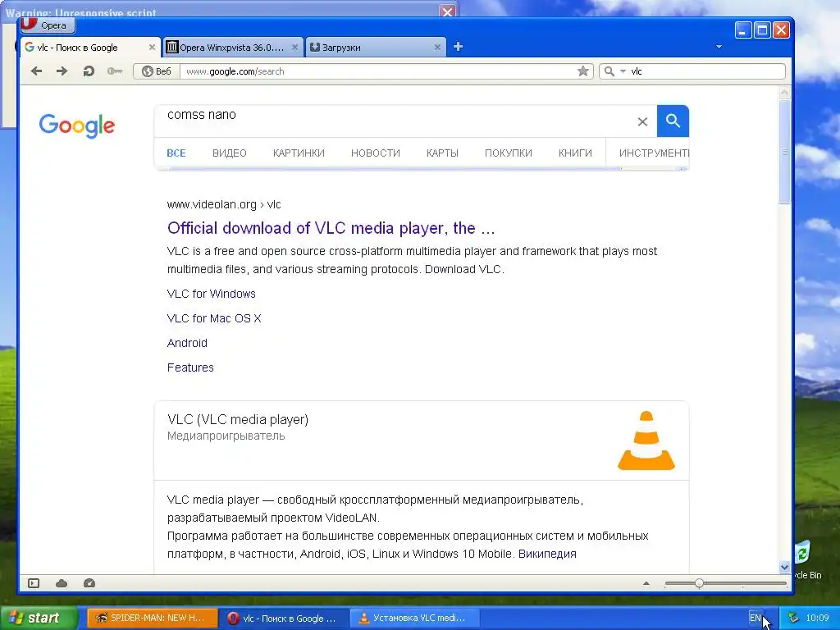
Task: Open the Википедия link
Action: [547, 554]
